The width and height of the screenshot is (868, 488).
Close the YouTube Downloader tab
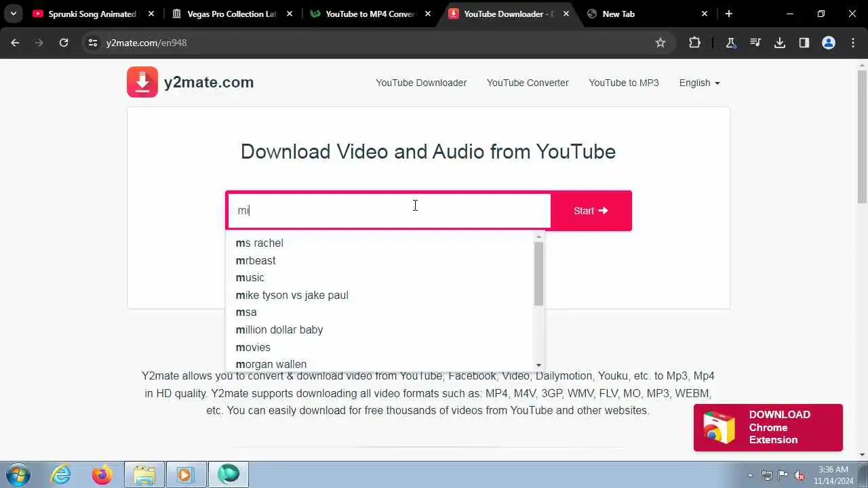(x=566, y=14)
